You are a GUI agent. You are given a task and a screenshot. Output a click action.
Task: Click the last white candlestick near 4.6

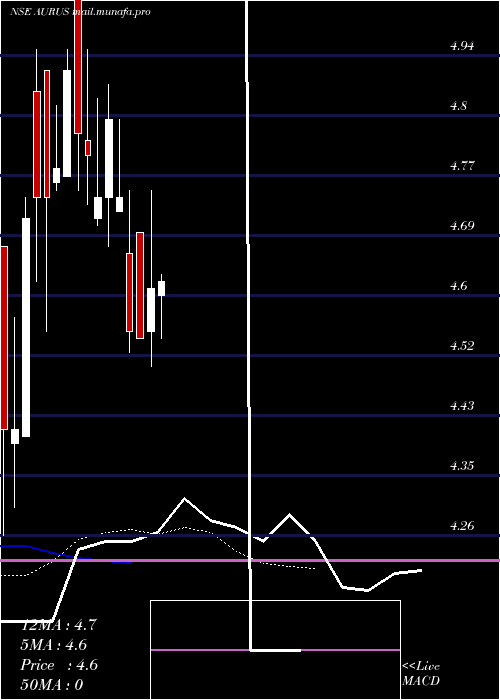tap(161, 288)
